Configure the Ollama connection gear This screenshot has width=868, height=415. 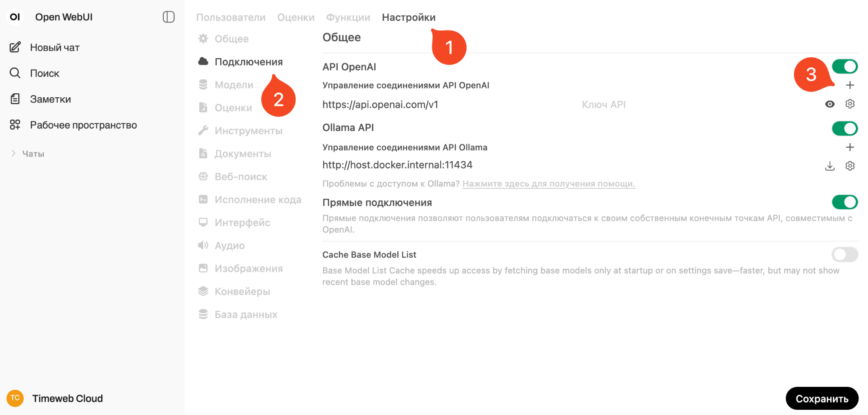(x=850, y=166)
